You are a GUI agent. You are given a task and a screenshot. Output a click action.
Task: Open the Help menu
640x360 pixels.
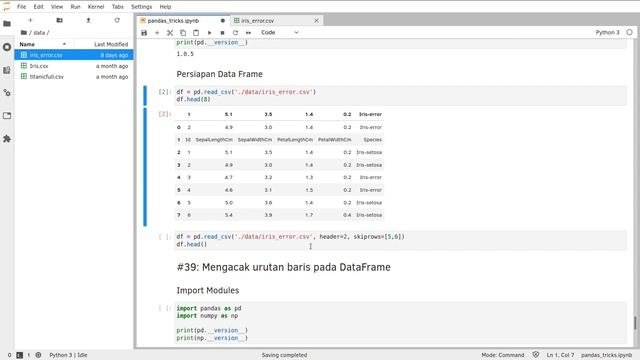point(165,7)
